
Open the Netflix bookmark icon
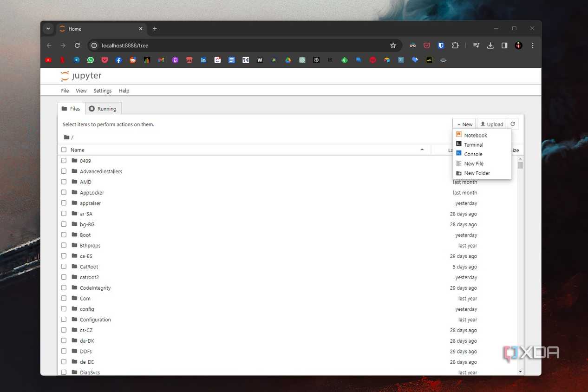[62, 60]
